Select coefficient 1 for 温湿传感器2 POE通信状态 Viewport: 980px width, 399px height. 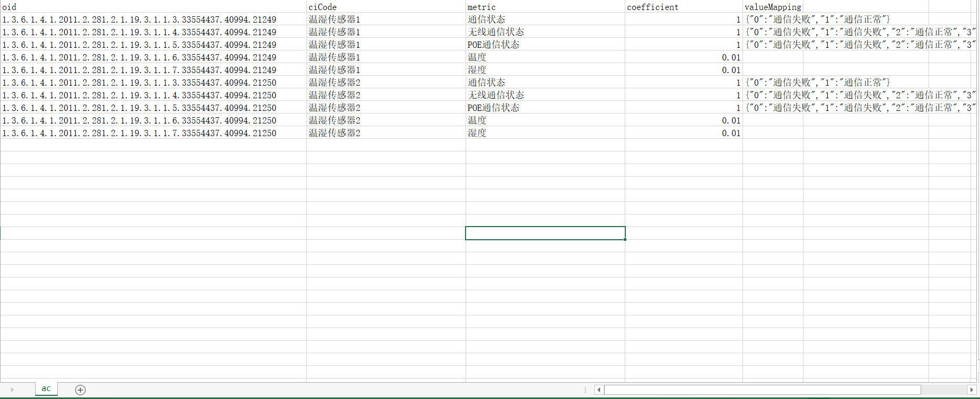(x=684, y=108)
